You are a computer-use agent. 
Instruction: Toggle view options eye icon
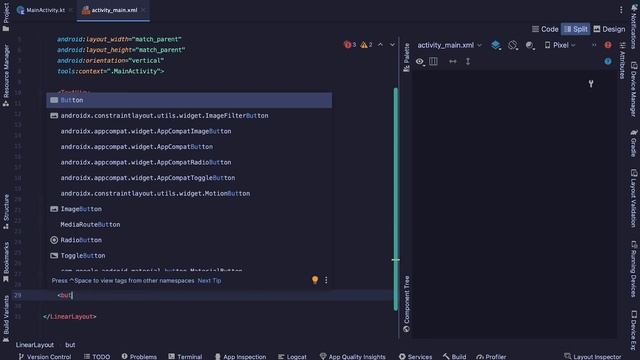pos(420,61)
